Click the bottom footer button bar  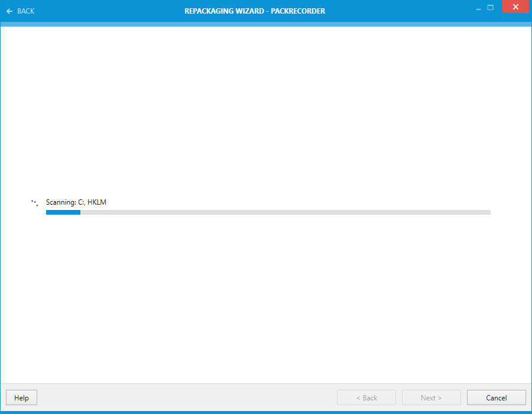click(177, 397)
